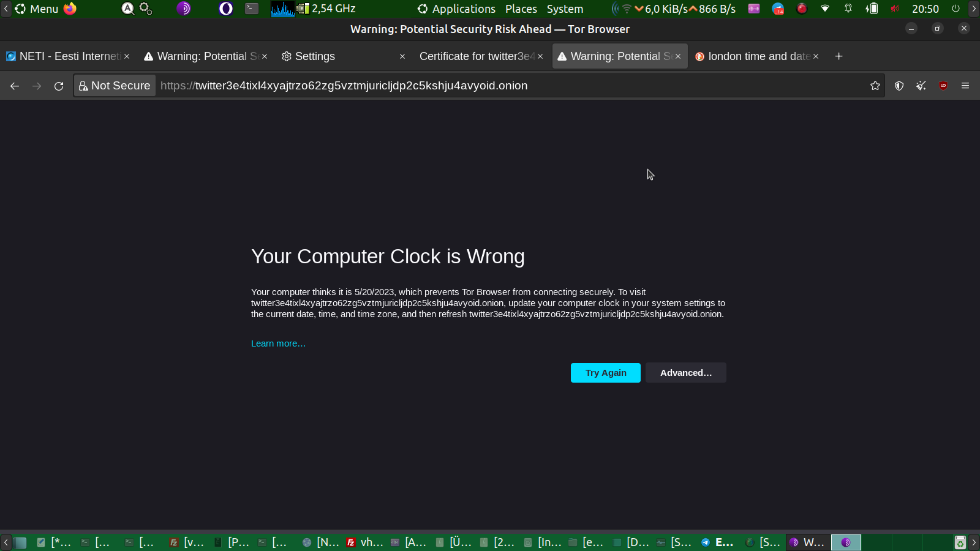Image resolution: width=980 pixels, height=551 pixels.
Task: Close the Certificate for twitter3e4 tab
Action: click(540, 56)
